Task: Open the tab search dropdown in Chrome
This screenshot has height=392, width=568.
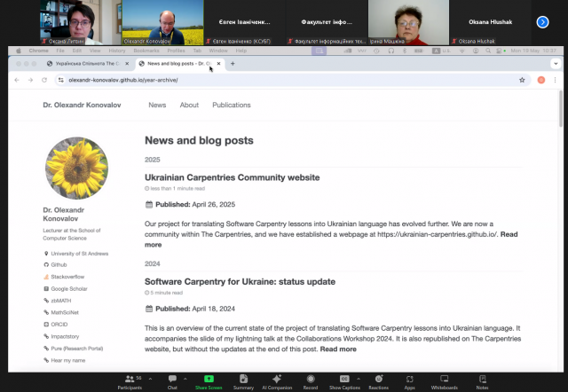Action: click(x=556, y=64)
